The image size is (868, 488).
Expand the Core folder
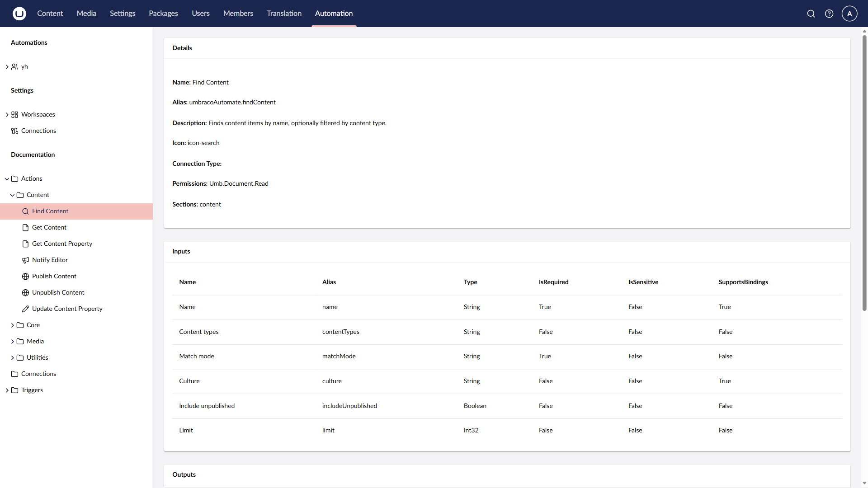(x=12, y=325)
